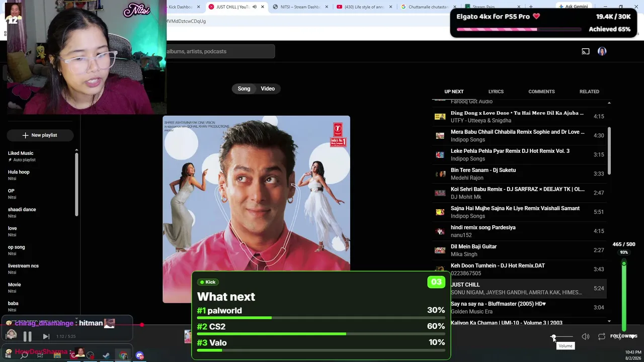Switch to Song mode
644x362 pixels.
point(244,88)
